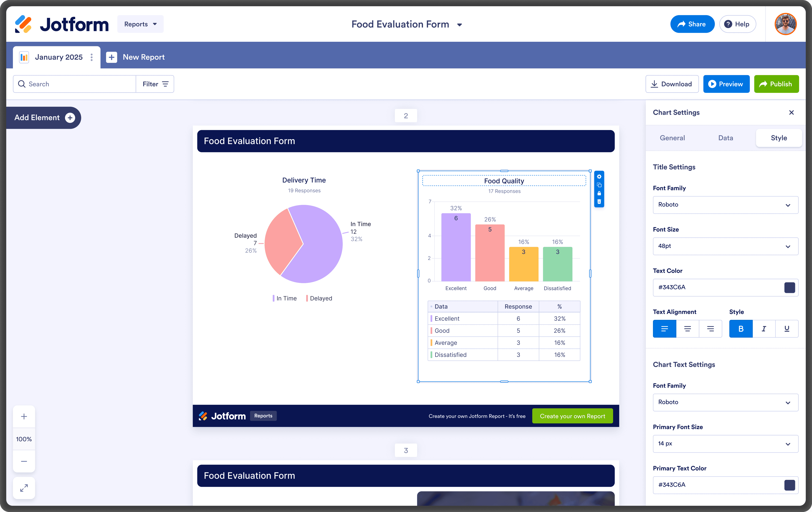Image resolution: width=812 pixels, height=512 pixels.
Task: Open the Primary Font Size dropdown
Action: [725, 444]
